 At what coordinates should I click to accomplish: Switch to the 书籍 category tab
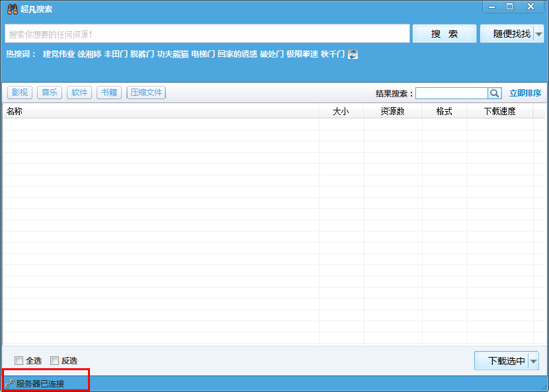point(108,93)
